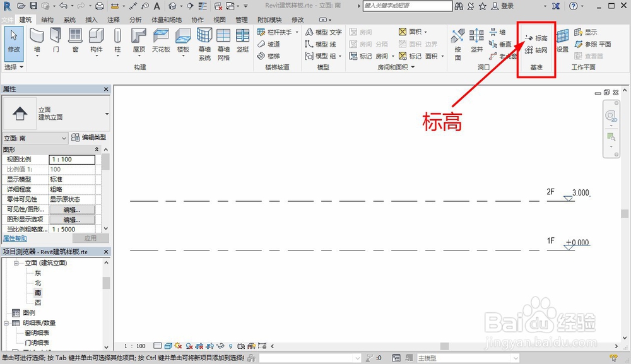Select the 墙 (Wall) tool
The height and width of the screenshot is (364, 631).
click(37, 40)
